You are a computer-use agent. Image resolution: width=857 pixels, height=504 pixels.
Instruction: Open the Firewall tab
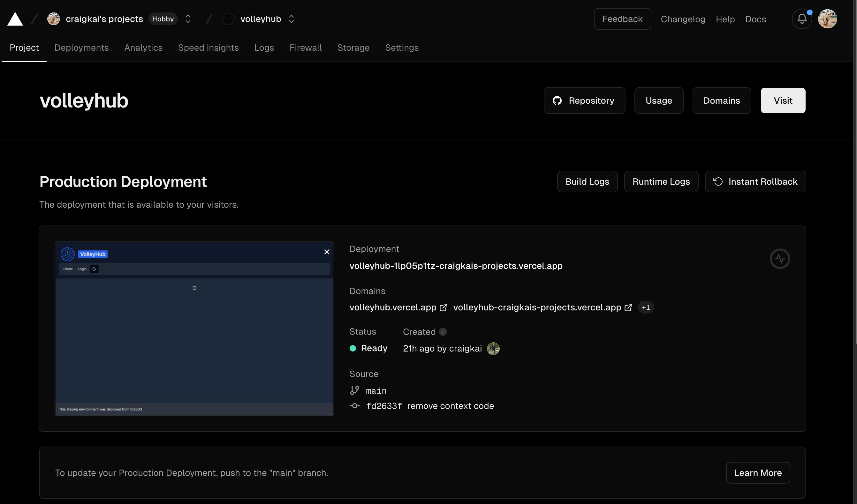pyautogui.click(x=306, y=48)
